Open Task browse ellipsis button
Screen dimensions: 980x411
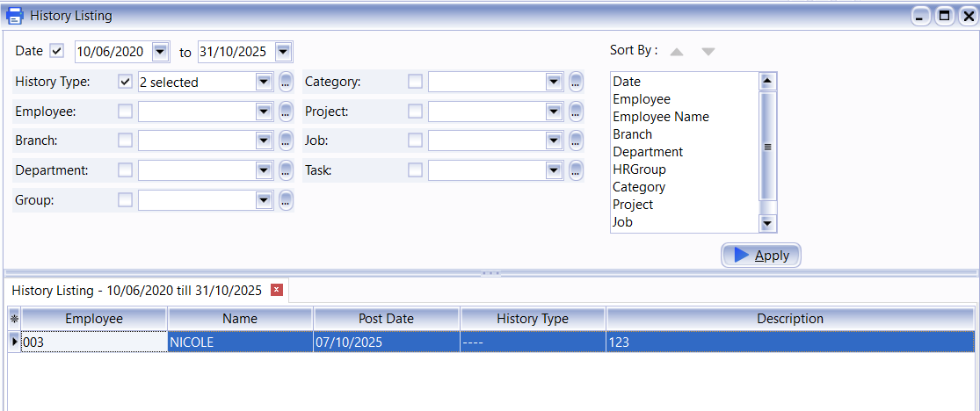[576, 170]
